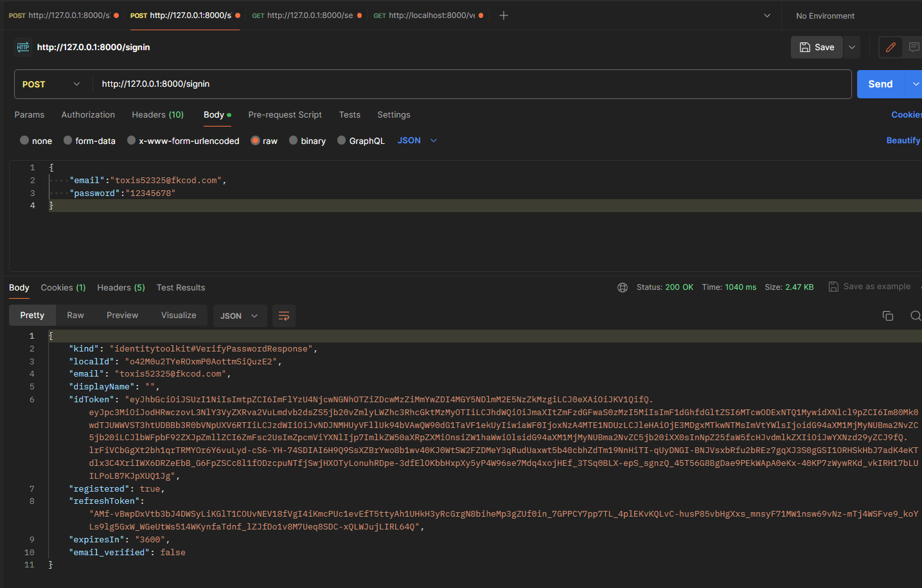
Task: Open the Pre-request Script tab
Action: (x=285, y=115)
